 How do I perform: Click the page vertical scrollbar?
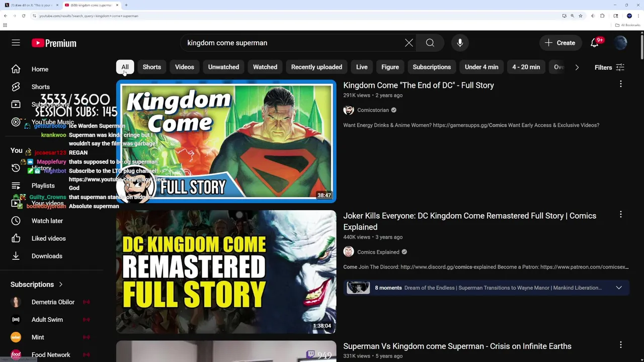[x=641, y=48]
